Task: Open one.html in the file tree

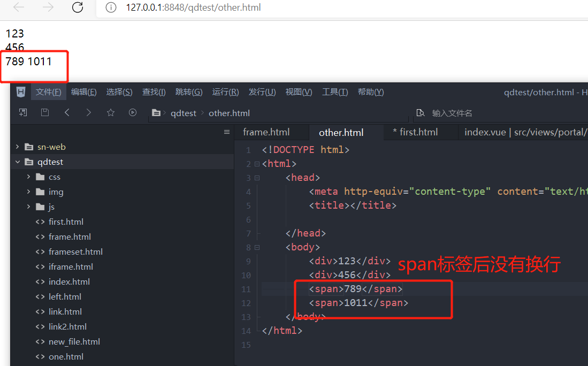Action: [66, 357]
